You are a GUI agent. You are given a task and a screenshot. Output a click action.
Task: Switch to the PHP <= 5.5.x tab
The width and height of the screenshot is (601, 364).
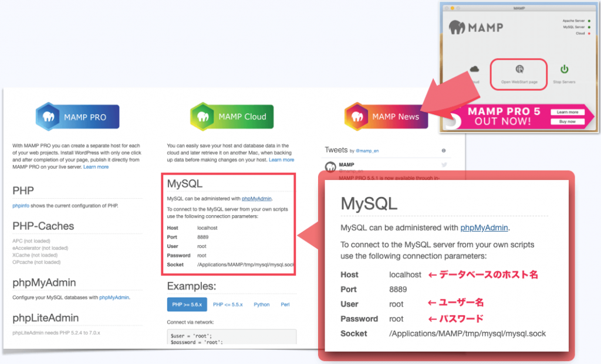click(228, 305)
